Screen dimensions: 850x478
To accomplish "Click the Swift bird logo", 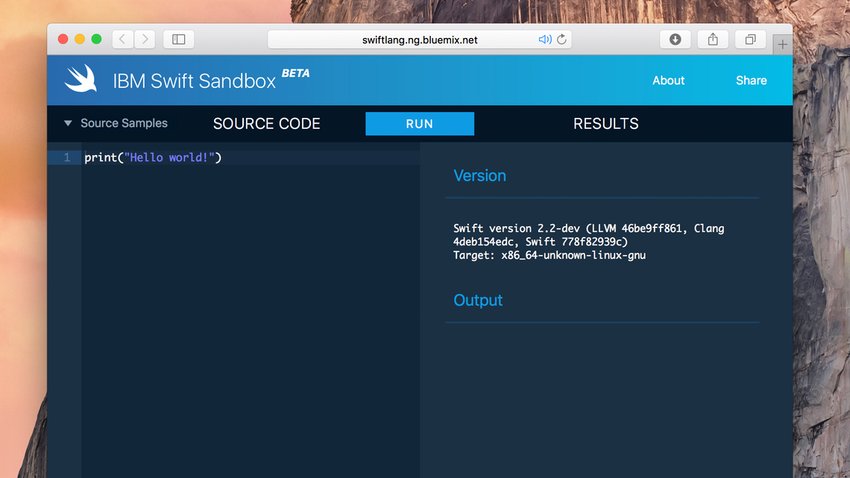I will click(x=81, y=79).
